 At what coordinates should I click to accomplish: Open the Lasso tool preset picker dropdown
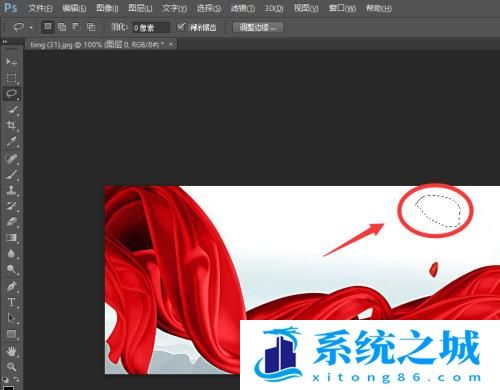click(x=31, y=28)
